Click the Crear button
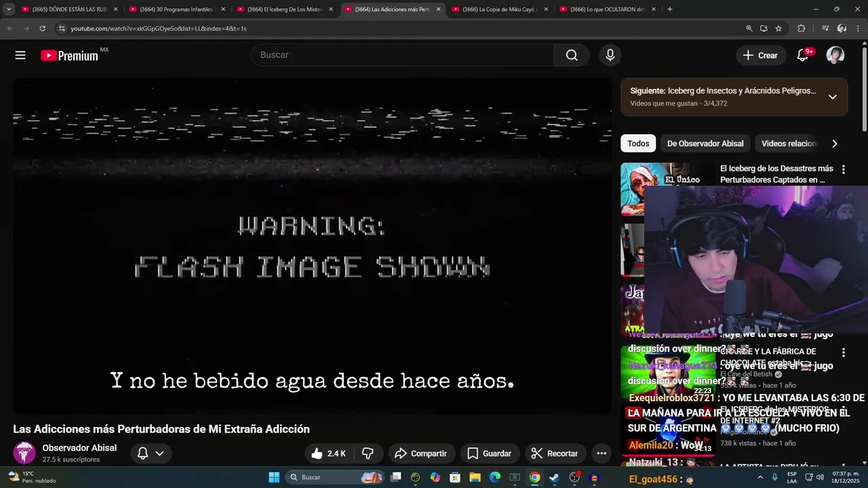Image resolution: width=868 pixels, height=488 pixels. coord(761,56)
